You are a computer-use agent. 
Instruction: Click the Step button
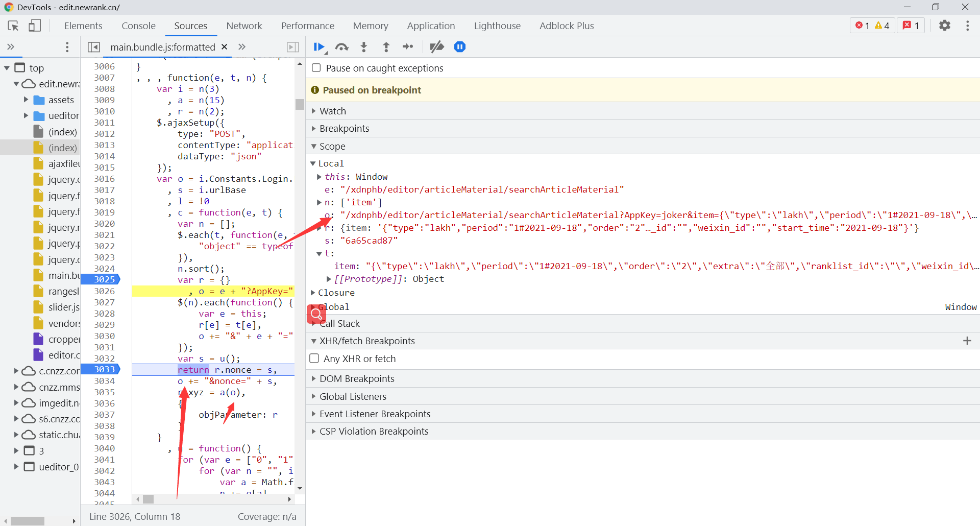pyautogui.click(x=408, y=47)
